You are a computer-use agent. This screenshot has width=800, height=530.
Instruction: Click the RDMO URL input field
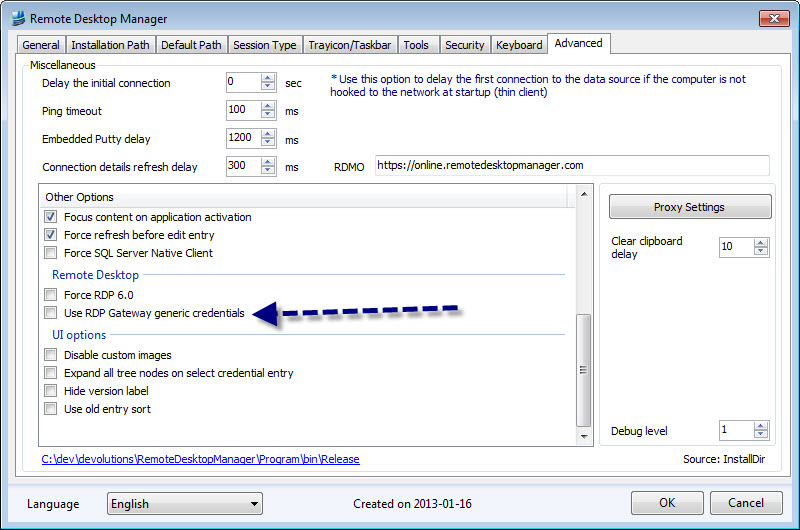572,166
